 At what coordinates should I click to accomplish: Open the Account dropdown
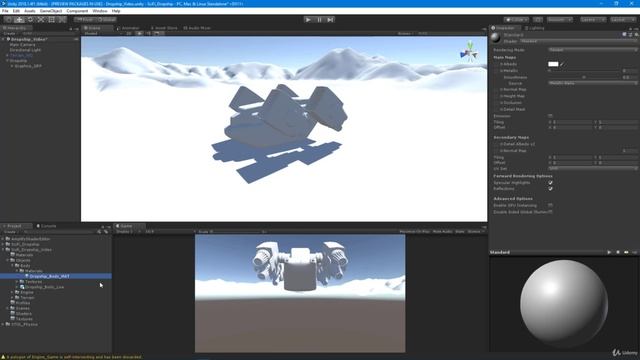[560, 20]
